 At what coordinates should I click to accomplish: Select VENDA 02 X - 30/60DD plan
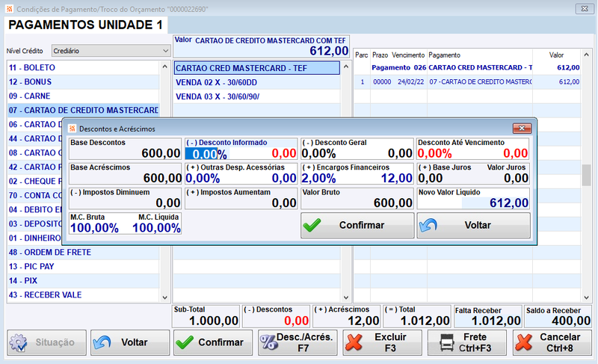coord(256,82)
